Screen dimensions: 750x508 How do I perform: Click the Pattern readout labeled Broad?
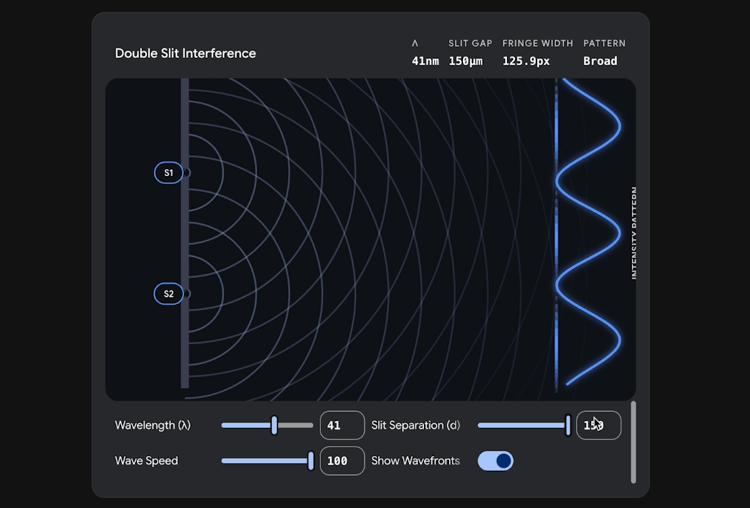[x=600, y=61]
